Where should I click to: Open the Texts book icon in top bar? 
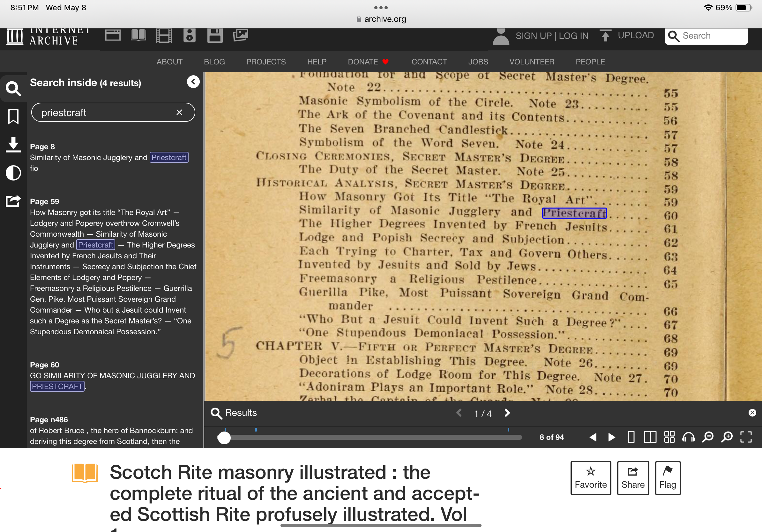(x=138, y=35)
